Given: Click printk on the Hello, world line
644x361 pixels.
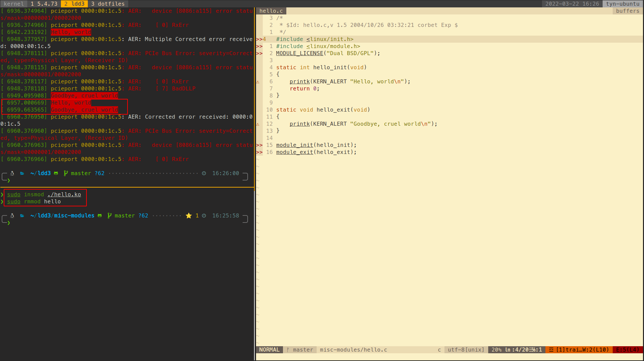Looking at the screenshot, I should [x=300, y=81].
